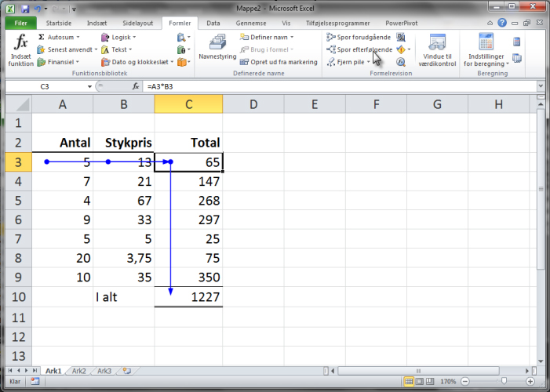Expand Indstillinger for beregning dropdown
Viewport: 550px width, 392px height.
[x=486, y=64]
